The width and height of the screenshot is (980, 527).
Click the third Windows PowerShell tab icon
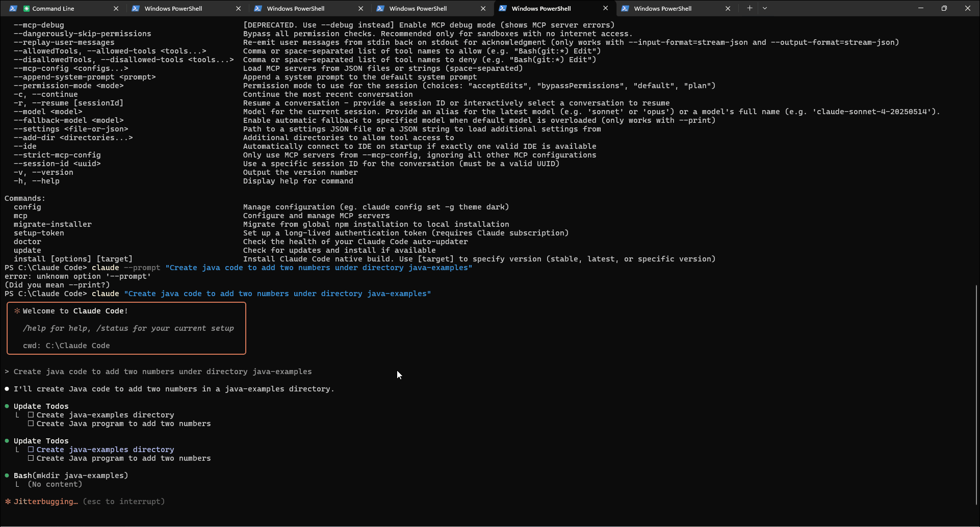click(x=380, y=8)
